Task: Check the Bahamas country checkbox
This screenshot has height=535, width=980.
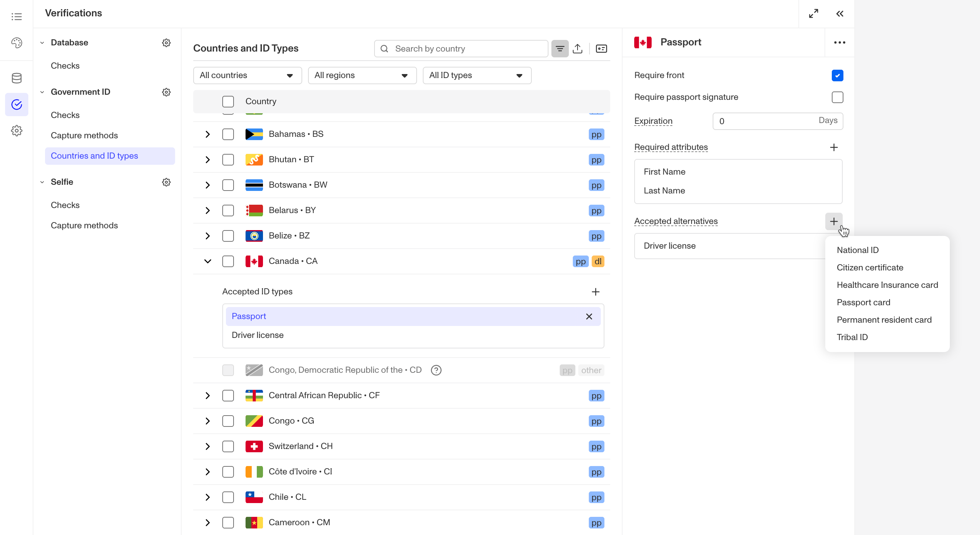Action: click(x=228, y=134)
